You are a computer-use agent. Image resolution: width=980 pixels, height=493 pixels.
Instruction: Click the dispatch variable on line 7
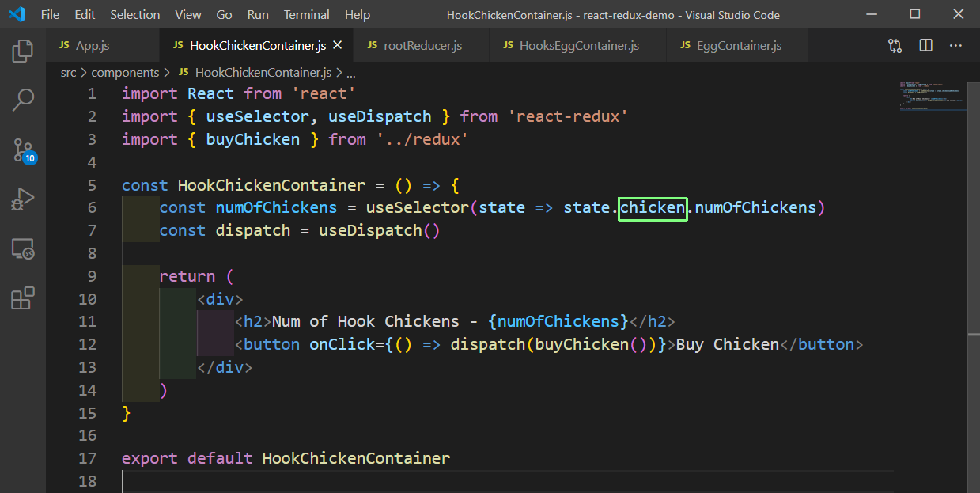[253, 231]
